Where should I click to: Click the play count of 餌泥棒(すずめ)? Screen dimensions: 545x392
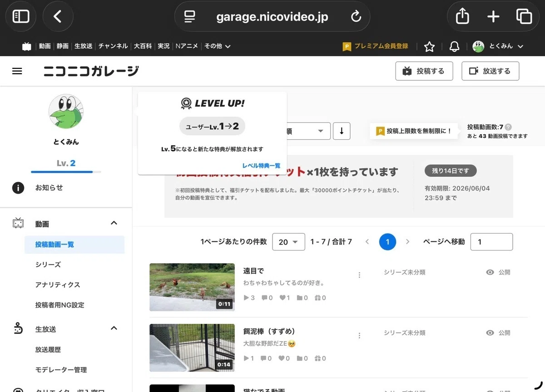[x=249, y=358]
